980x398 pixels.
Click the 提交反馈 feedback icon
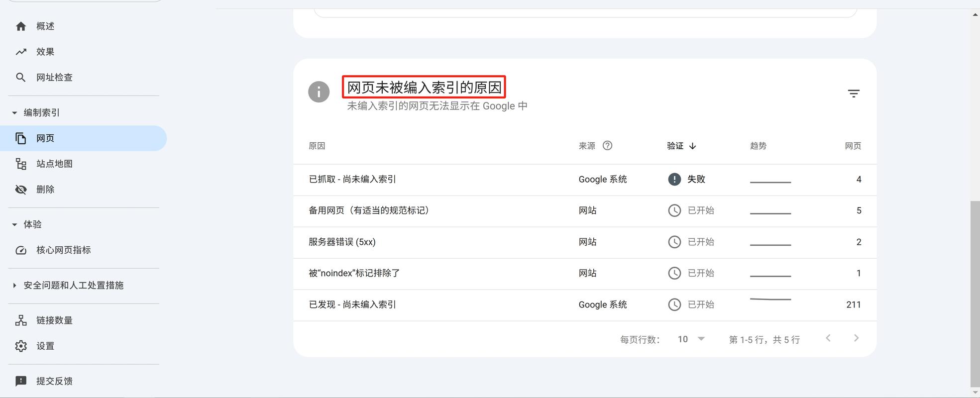click(x=21, y=381)
